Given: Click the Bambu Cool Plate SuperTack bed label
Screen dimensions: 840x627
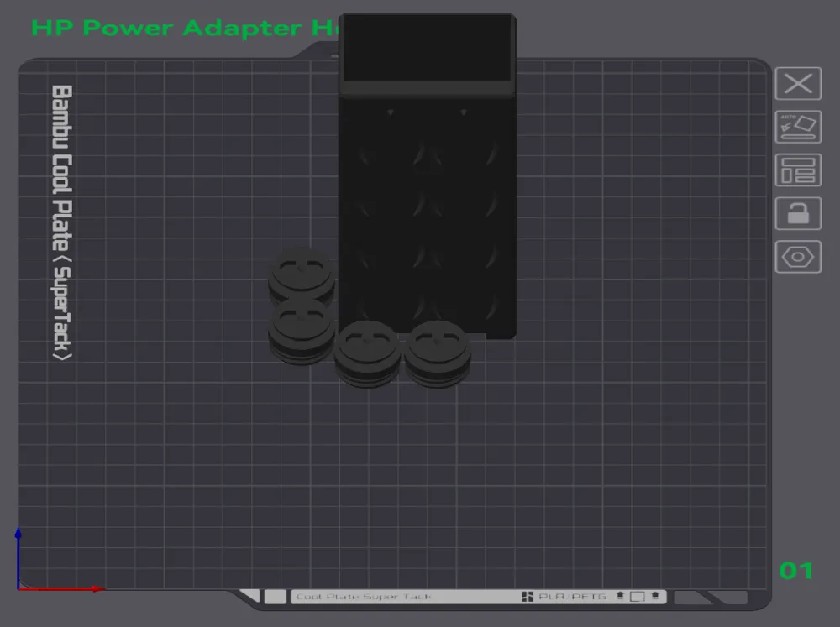Looking at the screenshot, I should (62, 222).
